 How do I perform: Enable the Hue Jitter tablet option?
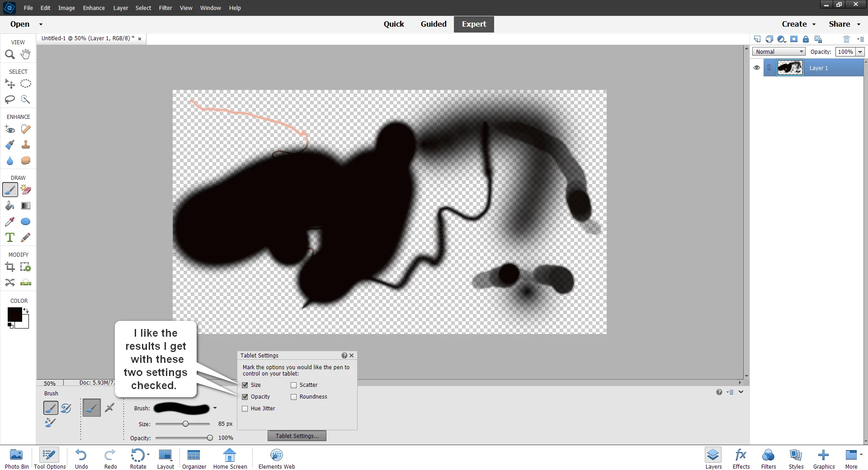[245, 409]
